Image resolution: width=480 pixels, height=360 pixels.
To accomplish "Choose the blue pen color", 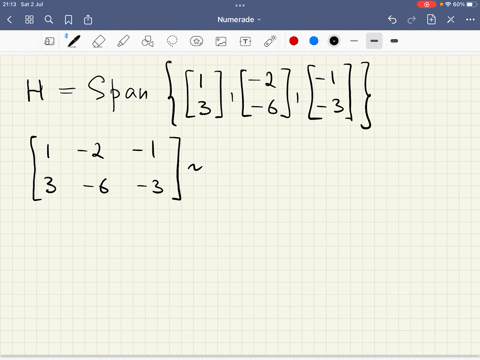I will (314, 41).
